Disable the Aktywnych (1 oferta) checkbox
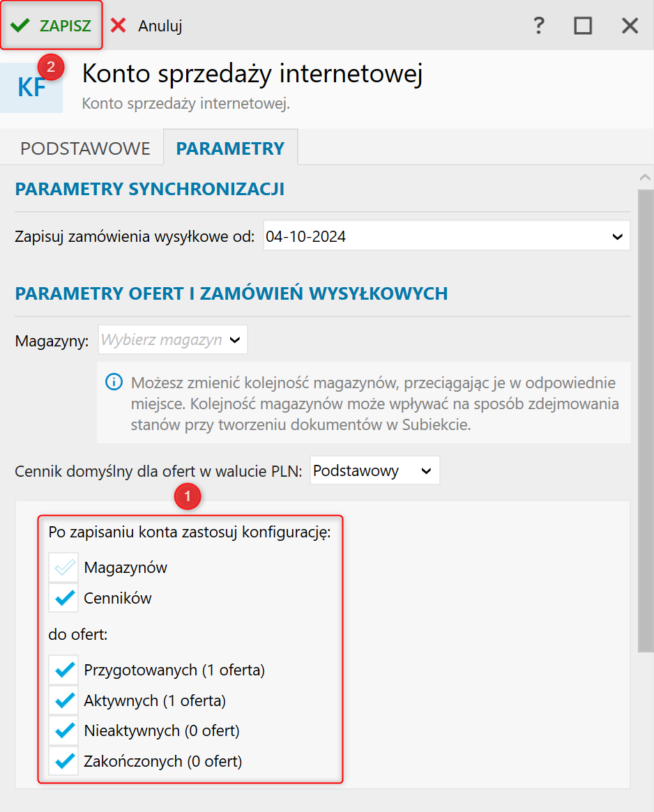The image size is (654, 812). 64,700
